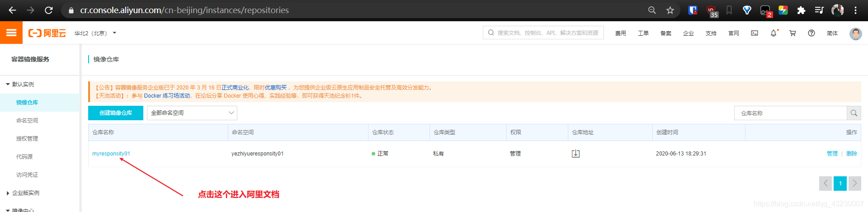Open the 全部命名空间 dropdown

coord(192,113)
